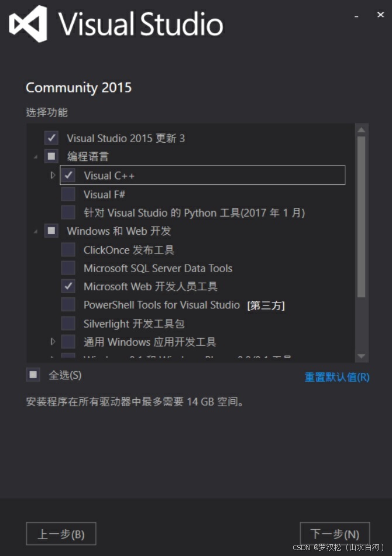Select PowerShell Tools for Visual Studio label
392x556 pixels.
pos(161,305)
